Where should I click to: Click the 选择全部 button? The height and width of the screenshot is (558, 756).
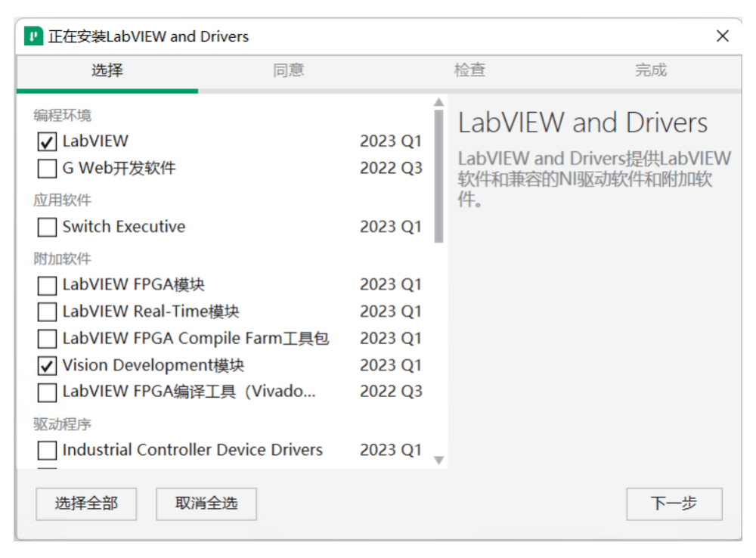tap(86, 504)
